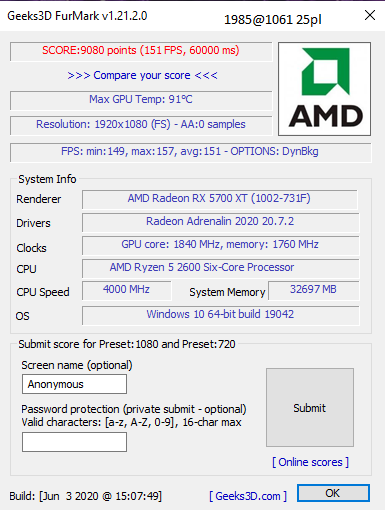Confirm the dialog with OK
The width and height of the screenshot is (385, 510).
[333, 493]
